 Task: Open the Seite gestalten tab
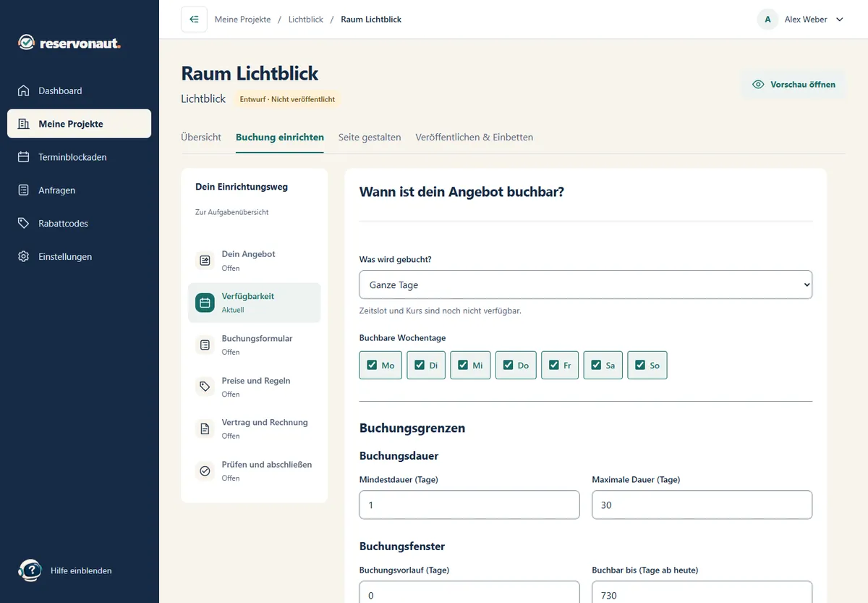(370, 137)
